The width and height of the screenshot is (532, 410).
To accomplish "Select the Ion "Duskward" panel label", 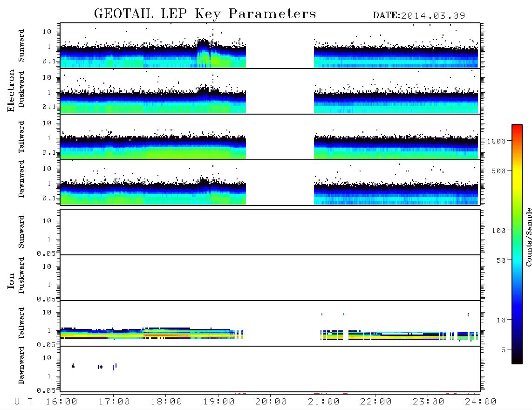I will (x=21, y=275).
